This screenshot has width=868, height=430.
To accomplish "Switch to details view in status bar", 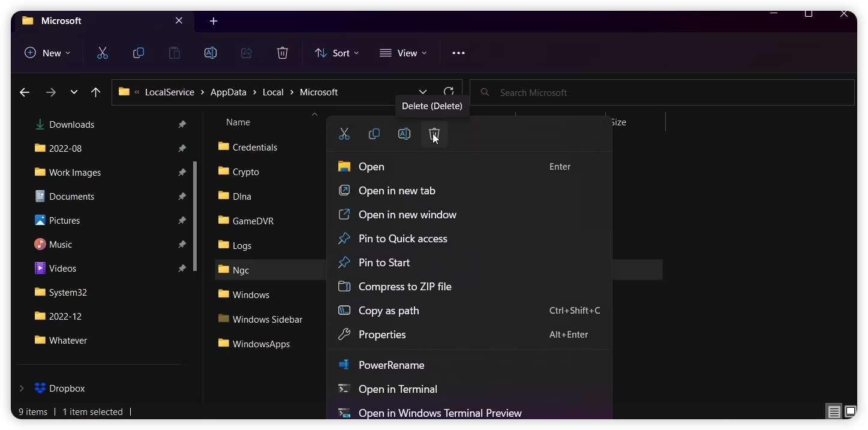I will point(834,411).
